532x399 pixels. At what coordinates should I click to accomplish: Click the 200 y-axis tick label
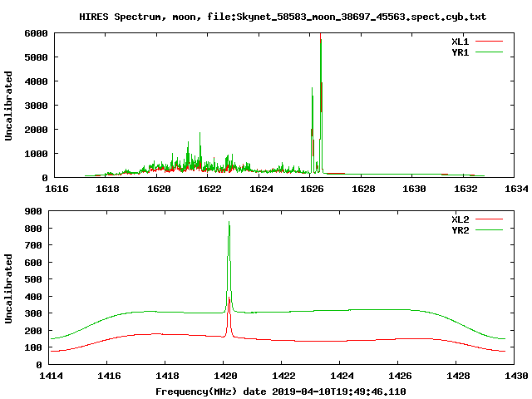(33, 331)
